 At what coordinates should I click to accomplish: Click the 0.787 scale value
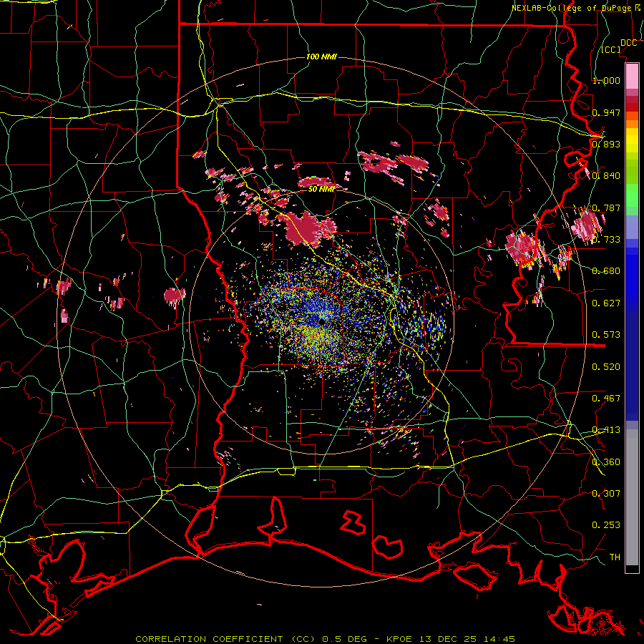(606, 208)
